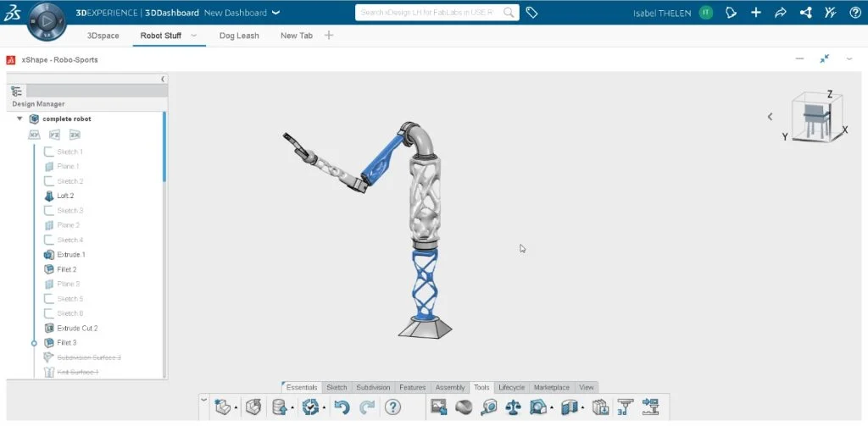Screen dimensions: 868x426
Task: Add a new dashboard tab with plus
Action: [x=329, y=36]
